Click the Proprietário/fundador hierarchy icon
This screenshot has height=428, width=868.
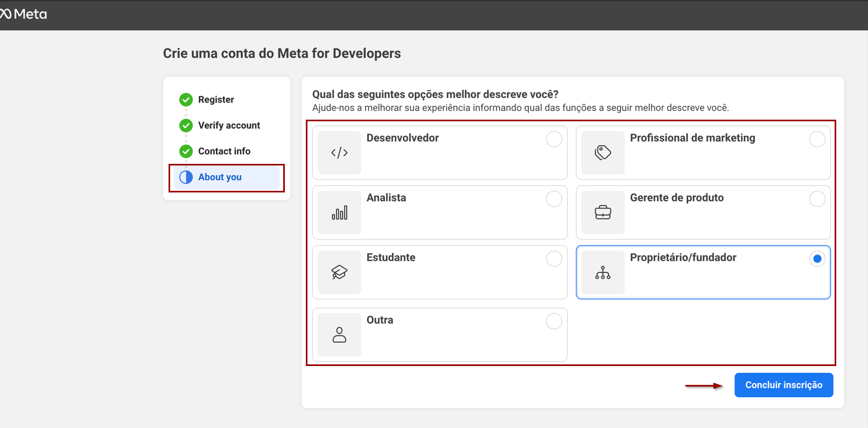[603, 272]
